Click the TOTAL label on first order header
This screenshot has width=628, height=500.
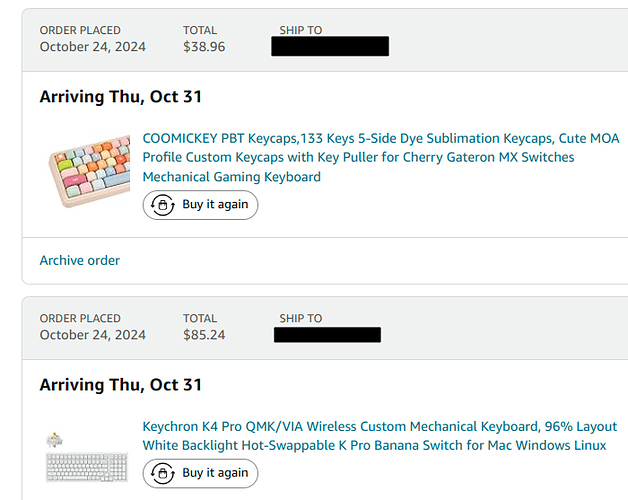pyautogui.click(x=200, y=30)
